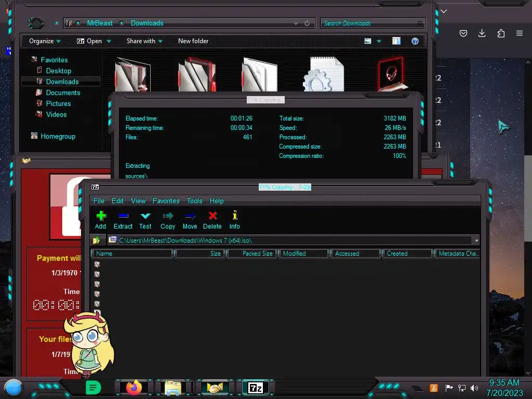Select the gear settings file thumbnail
The height and width of the screenshot is (399, 532).
[324, 74]
